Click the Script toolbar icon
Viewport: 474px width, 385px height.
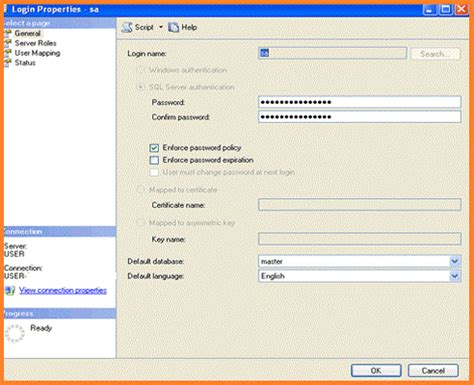[127, 27]
